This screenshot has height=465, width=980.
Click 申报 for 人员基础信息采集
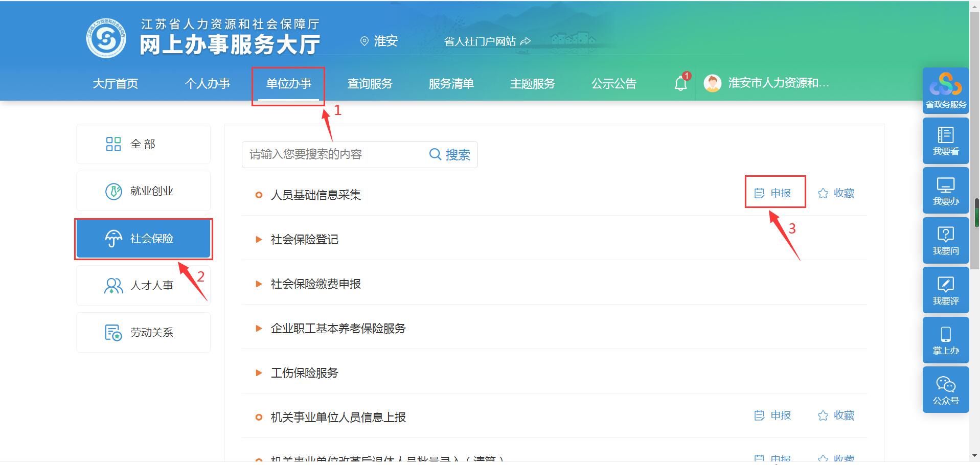[774, 193]
